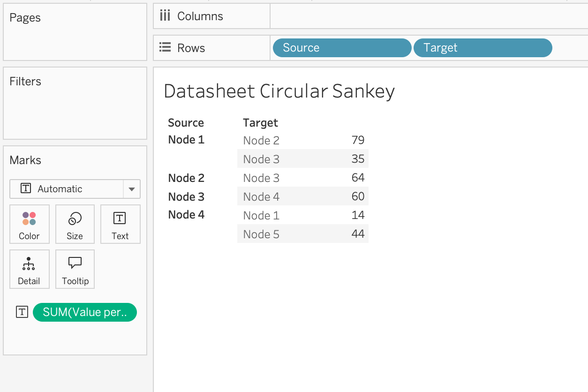Open the Tooltip marks card

75,269
